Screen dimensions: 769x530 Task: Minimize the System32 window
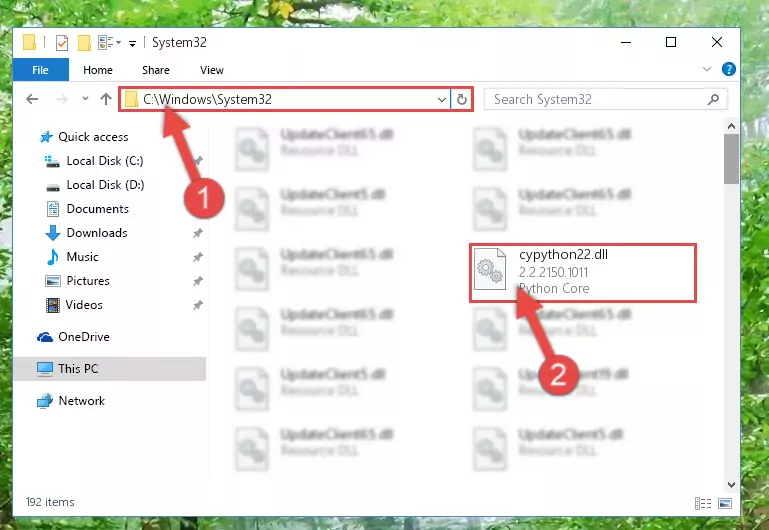click(626, 43)
